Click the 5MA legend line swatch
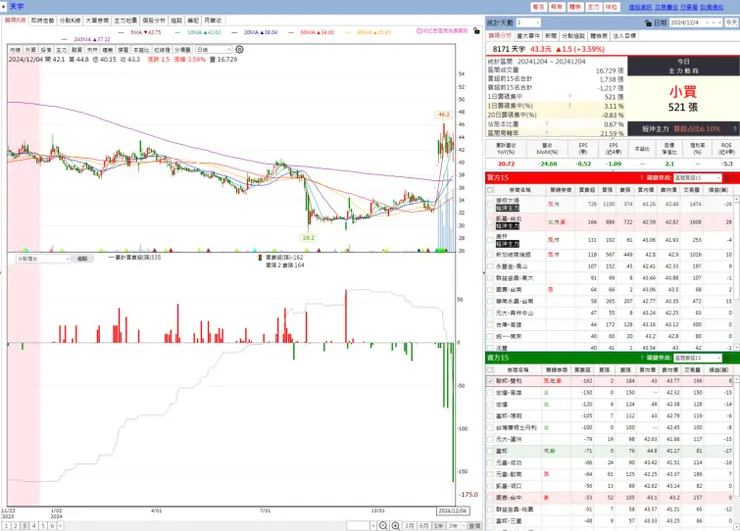Image resolution: width=740 pixels, height=531 pixels. pos(121,32)
